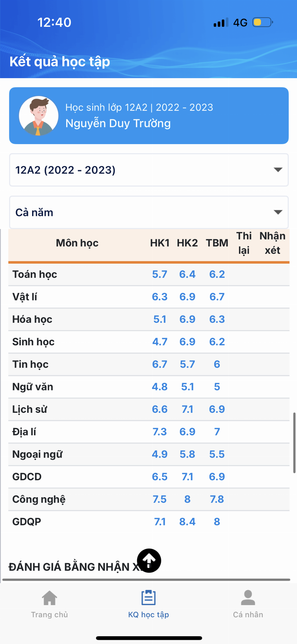Tap the student avatar picture
The width and height of the screenshot is (297, 644).
[x=39, y=116]
